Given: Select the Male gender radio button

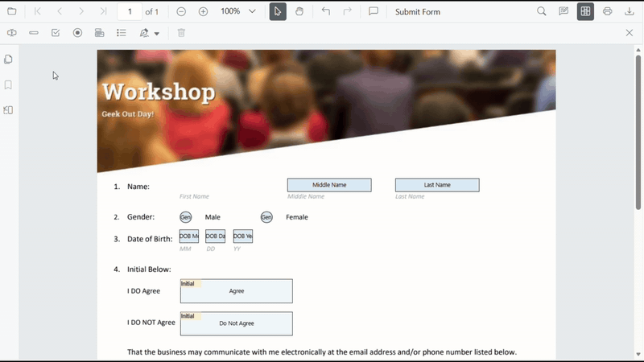Looking at the screenshot, I should (186, 217).
